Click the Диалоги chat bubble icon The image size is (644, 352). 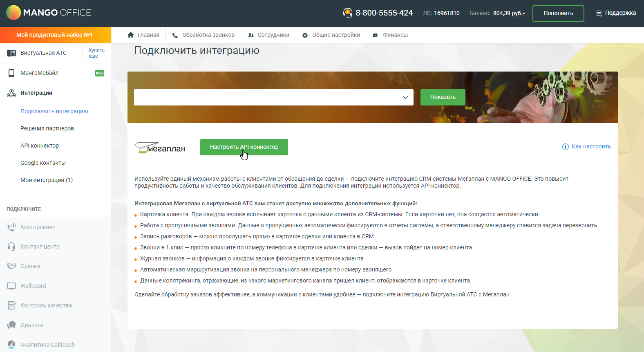point(11,325)
